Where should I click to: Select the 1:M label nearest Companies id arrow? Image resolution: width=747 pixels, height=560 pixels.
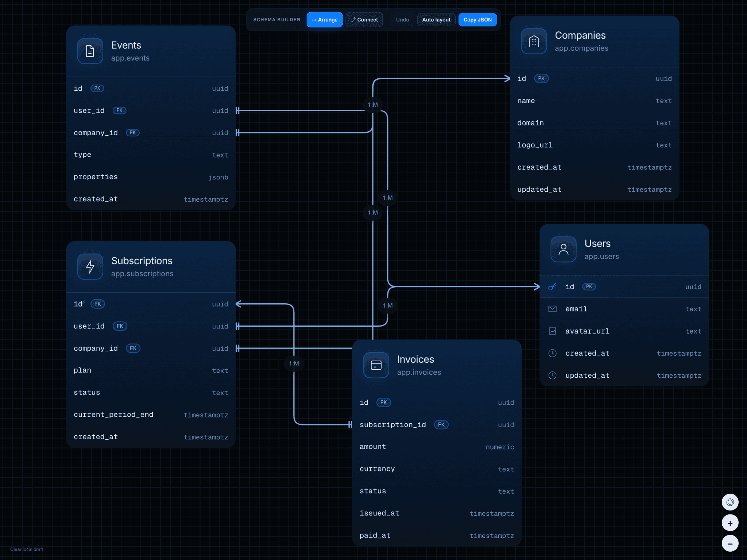click(x=373, y=105)
